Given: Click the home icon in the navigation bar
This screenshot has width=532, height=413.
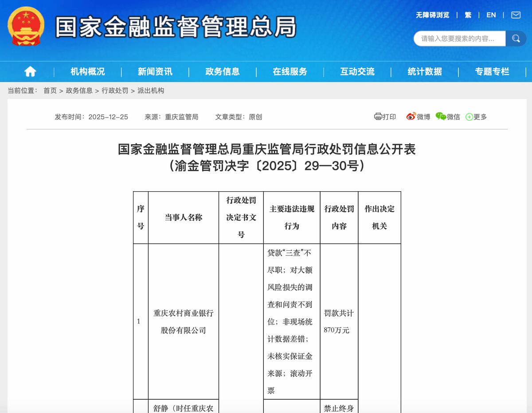Looking at the screenshot, I should click(30, 71).
